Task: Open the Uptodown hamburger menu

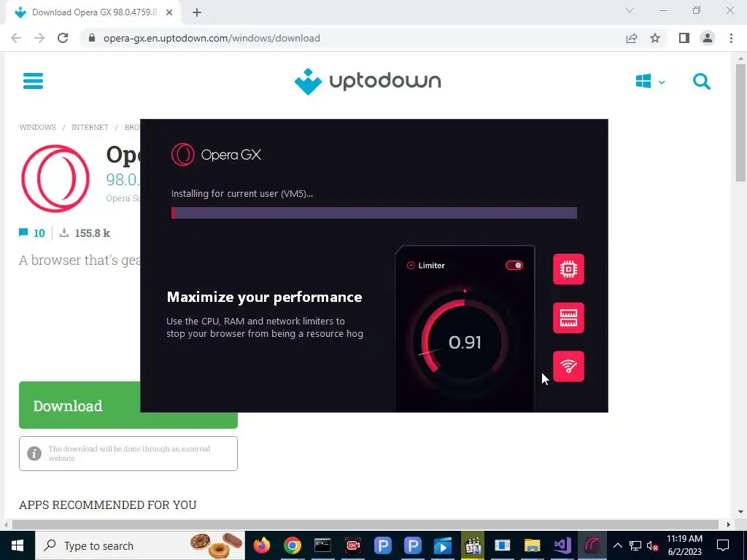Action: click(x=33, y=81)
